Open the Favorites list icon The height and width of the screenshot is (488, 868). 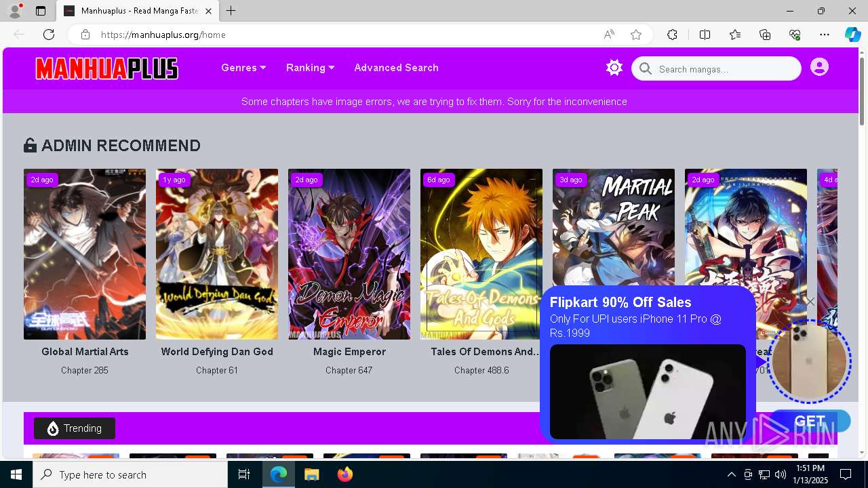click(x=735, y=35)
